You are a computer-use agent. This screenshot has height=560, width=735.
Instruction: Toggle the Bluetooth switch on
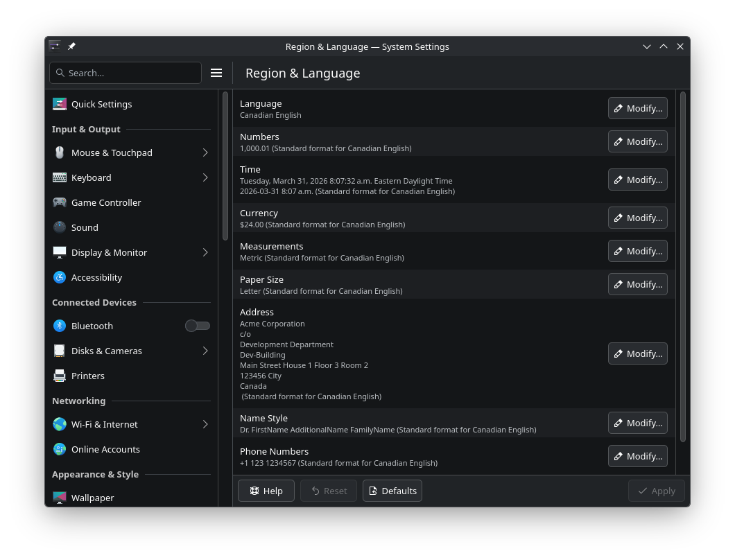pos(197,326)
